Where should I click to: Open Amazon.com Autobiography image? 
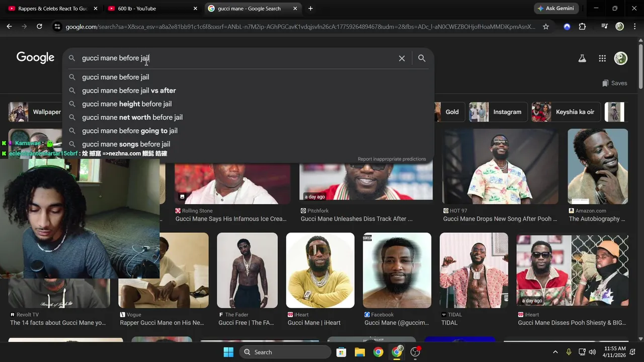pos(598,166)
